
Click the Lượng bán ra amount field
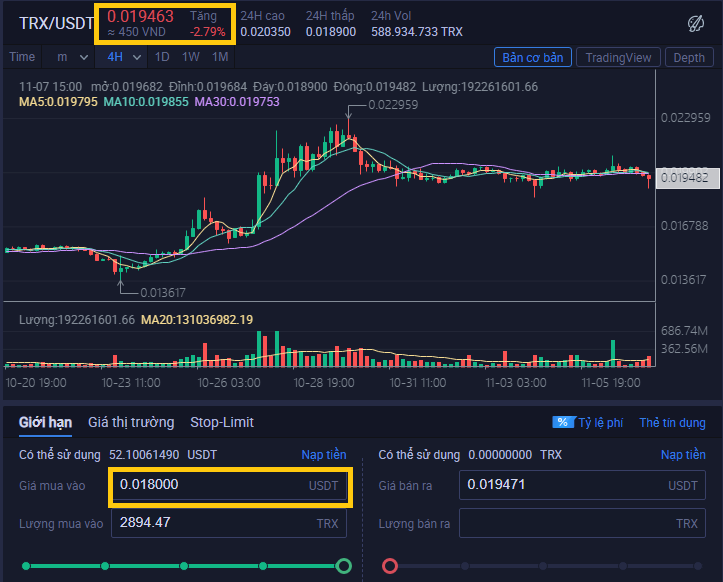[x=582, y=523]
